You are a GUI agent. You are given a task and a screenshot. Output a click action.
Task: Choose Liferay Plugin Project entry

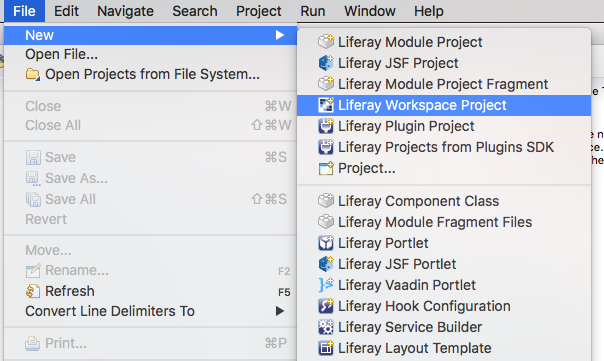coord(444,126)
